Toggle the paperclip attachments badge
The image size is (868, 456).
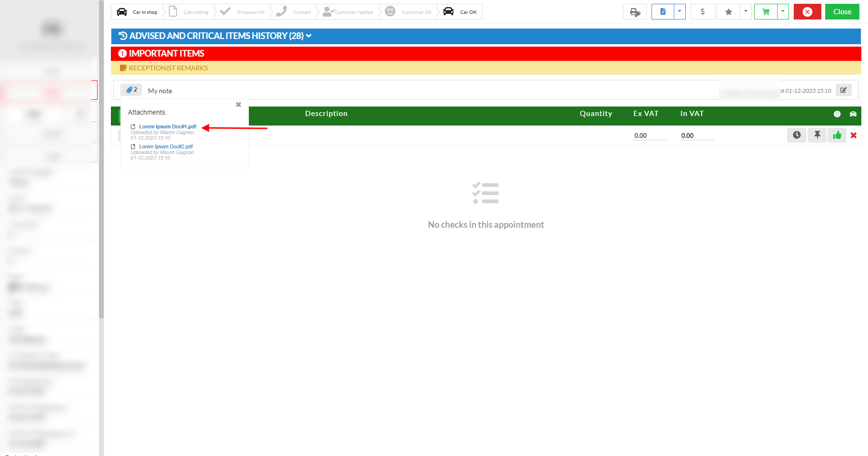[131, 90]
